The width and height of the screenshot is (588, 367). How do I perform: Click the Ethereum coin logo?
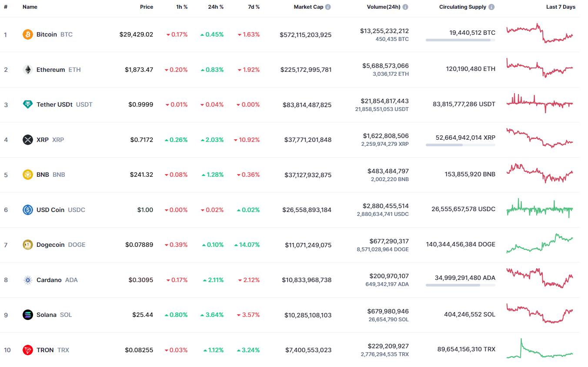(x=27, y=69)
